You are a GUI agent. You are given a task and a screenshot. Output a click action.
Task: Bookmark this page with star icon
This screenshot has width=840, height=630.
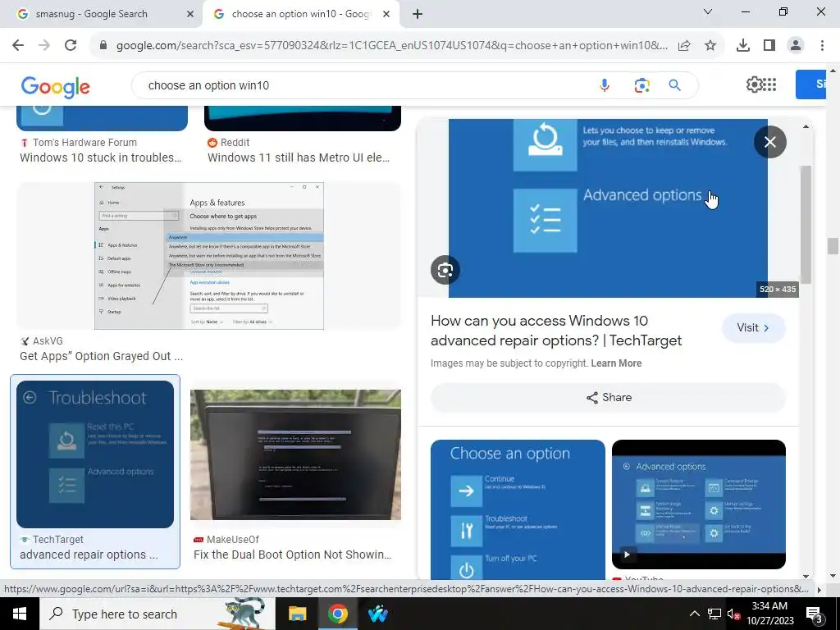(710, 46)
